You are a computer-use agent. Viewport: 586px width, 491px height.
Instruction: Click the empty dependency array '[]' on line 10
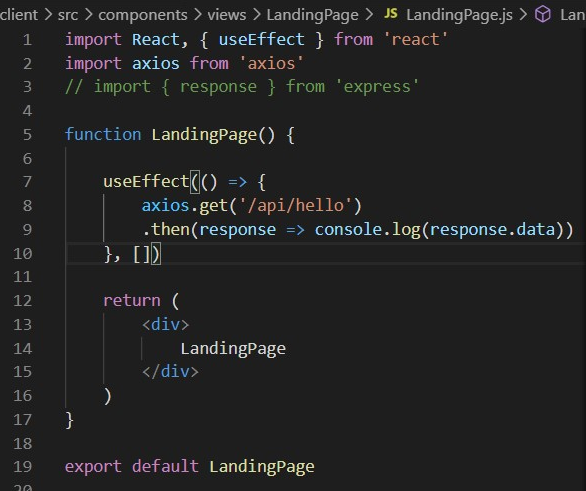141,254
